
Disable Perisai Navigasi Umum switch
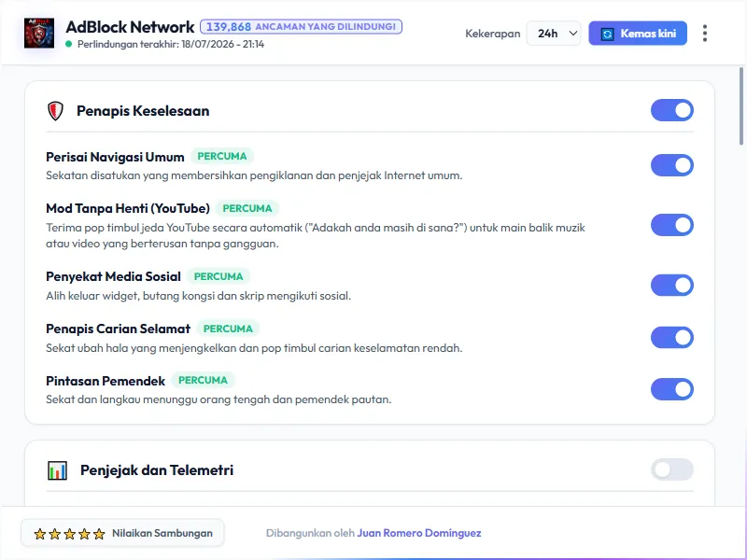pos(671,165)
